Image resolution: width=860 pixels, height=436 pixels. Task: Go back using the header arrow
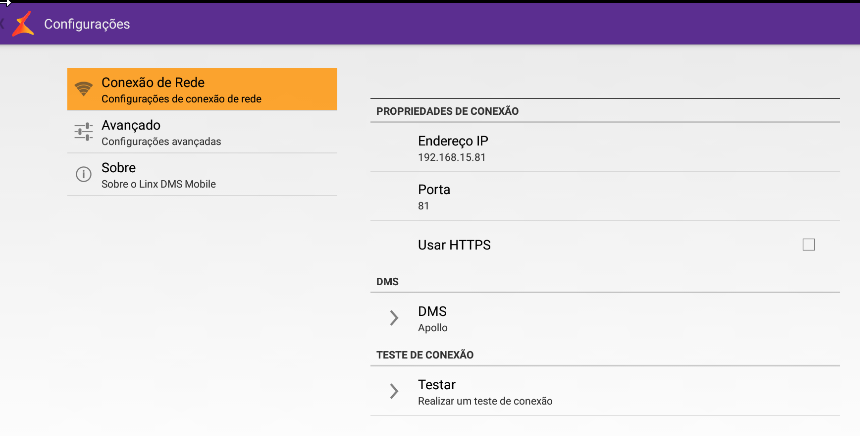[x=2, y=24]
